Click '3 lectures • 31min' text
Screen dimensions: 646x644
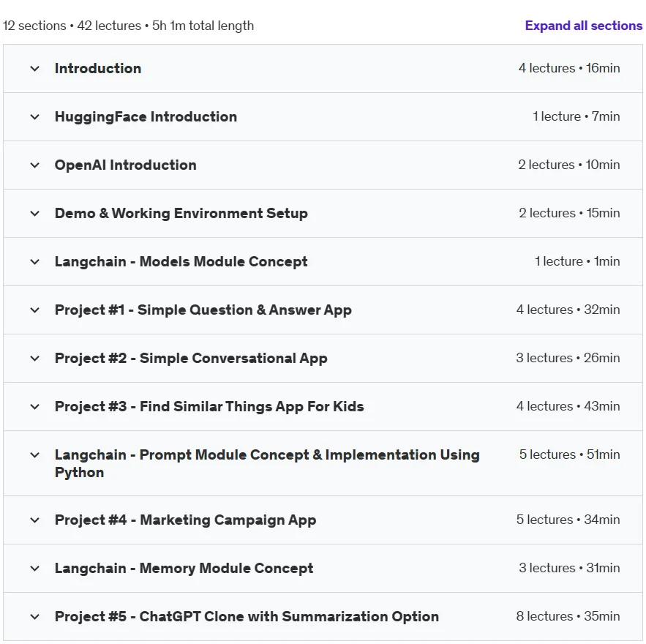pyautogui.click(x=569, y=568)
